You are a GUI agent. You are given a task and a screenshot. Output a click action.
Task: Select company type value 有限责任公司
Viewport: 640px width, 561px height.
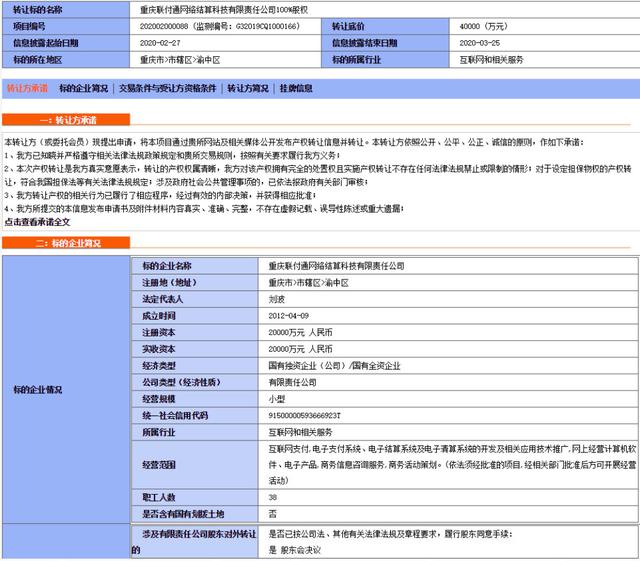pyautogui.click(x=292, y=383)
